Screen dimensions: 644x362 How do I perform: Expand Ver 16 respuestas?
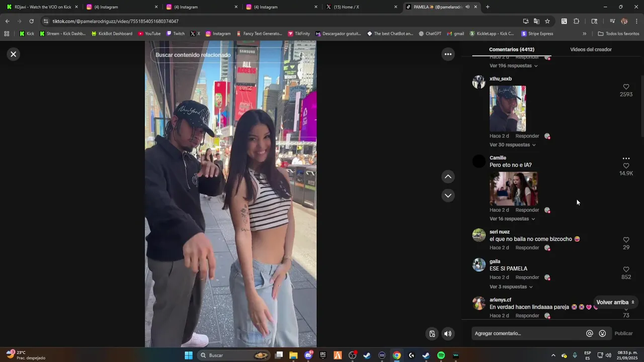512,219
